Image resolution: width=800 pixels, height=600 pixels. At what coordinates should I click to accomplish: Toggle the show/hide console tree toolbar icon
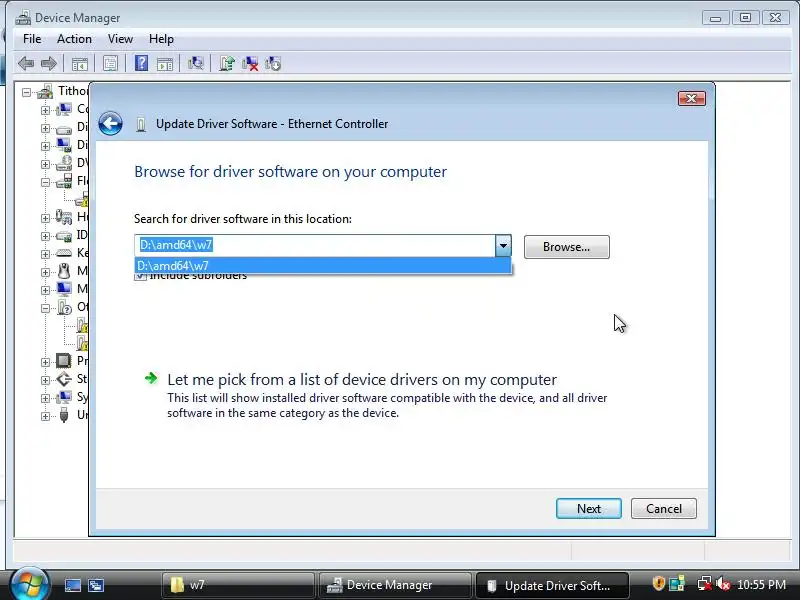[x=80, y=64]
